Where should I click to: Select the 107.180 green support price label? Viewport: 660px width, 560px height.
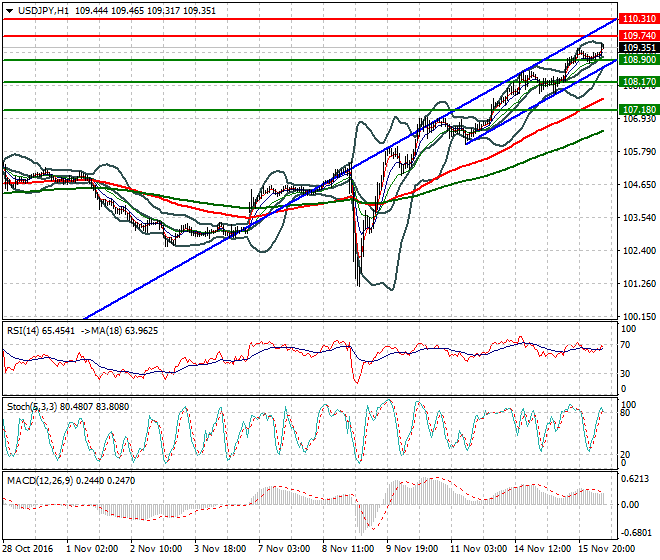click(639, 110)
